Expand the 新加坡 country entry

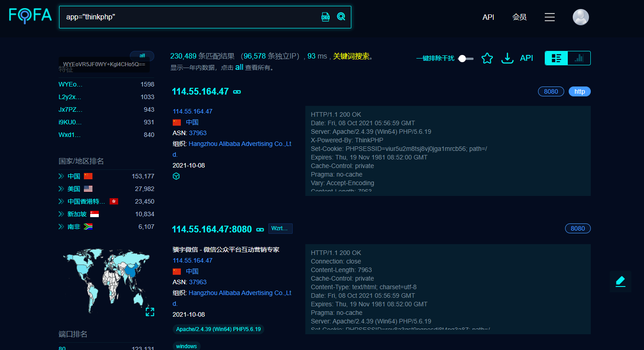[x=61, y=214]
